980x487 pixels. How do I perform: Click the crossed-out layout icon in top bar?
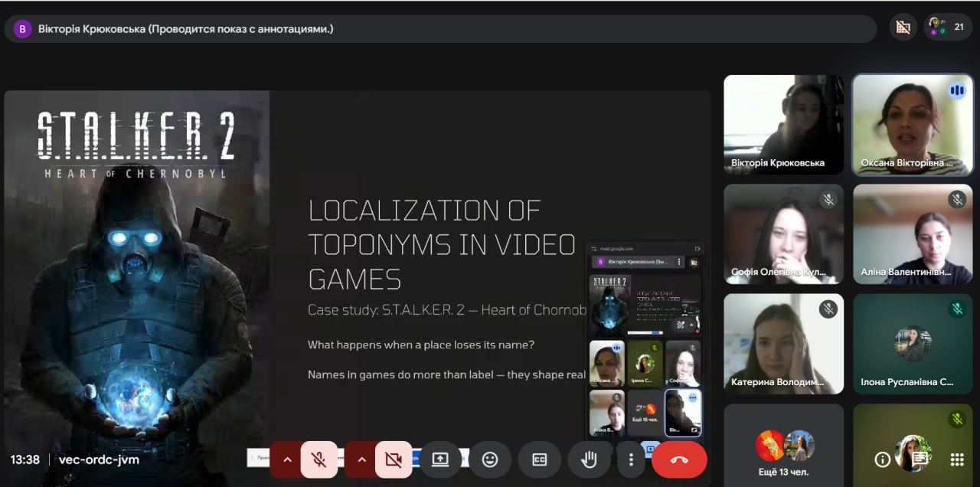903,27
